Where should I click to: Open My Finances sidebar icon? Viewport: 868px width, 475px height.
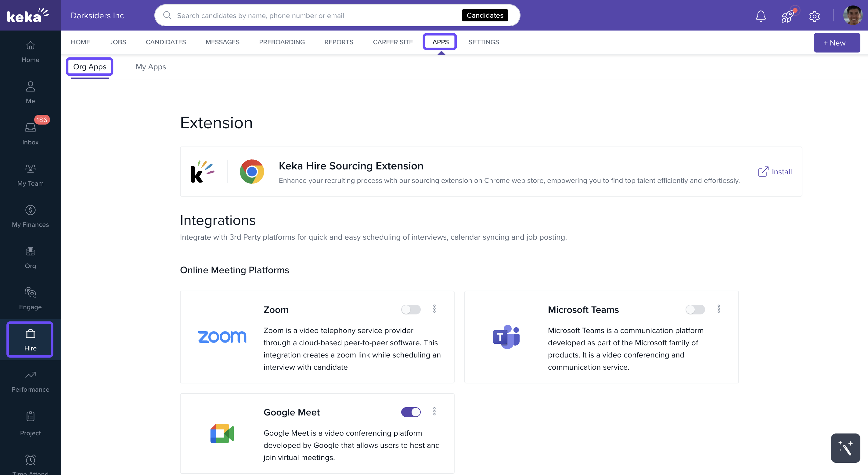click(x=30, y=216)
